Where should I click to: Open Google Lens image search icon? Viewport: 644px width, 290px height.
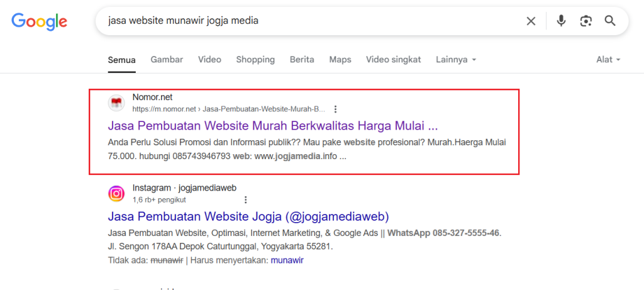tap(586, 21)
